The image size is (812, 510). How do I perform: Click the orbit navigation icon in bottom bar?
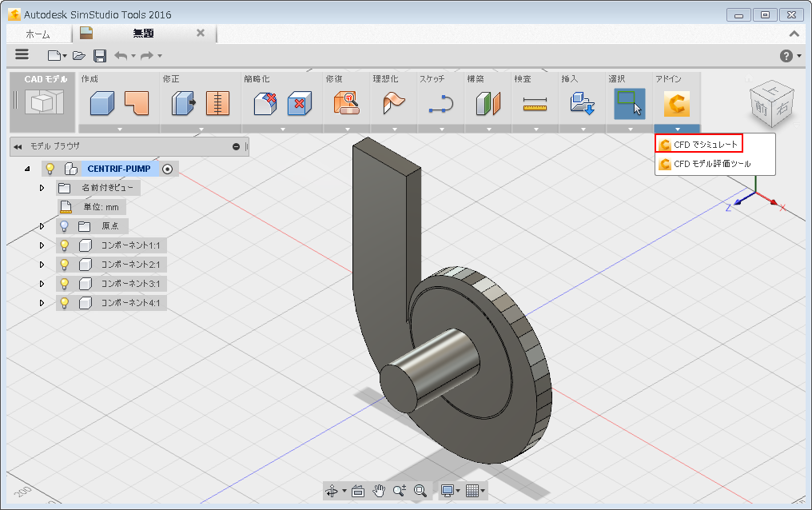click(x=332, y=490)
